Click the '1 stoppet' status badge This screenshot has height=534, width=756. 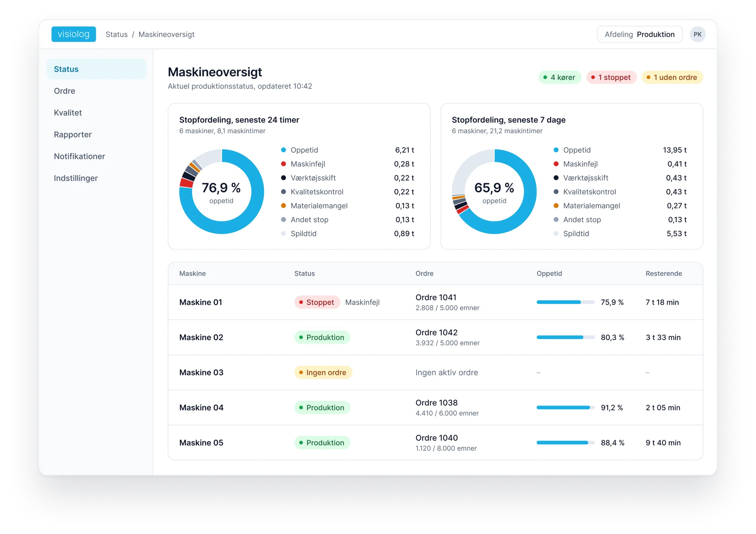[611, 77]
